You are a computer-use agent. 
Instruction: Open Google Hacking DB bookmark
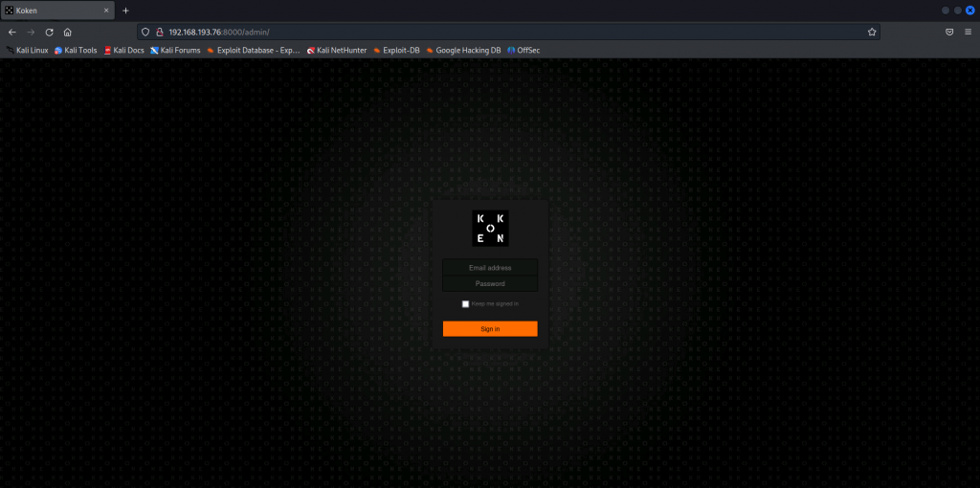click(464, 51)
